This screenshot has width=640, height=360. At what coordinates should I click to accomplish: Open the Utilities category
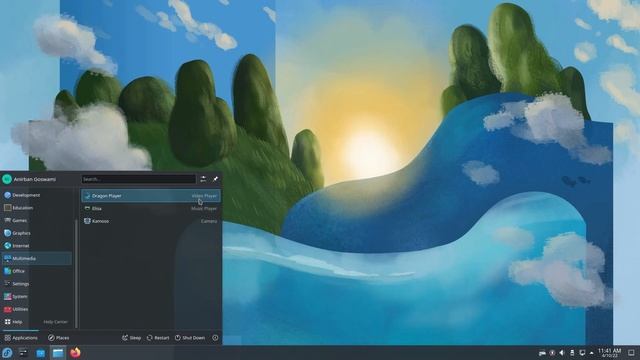[x=37, y=309]
